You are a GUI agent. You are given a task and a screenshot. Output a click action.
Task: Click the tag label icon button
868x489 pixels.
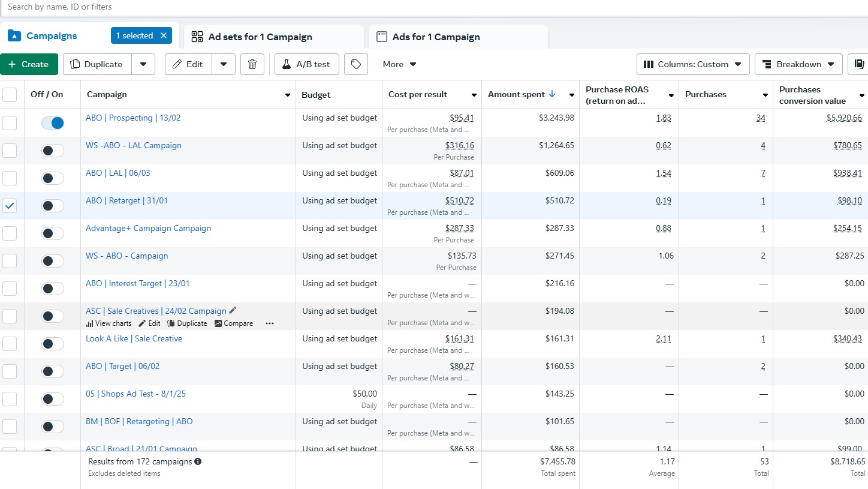(356, 64)
